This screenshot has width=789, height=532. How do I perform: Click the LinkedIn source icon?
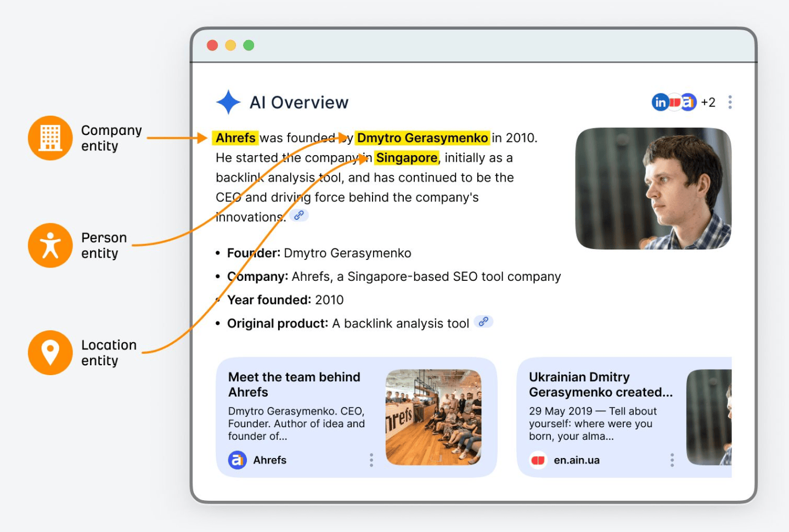(x=660, y=102)
